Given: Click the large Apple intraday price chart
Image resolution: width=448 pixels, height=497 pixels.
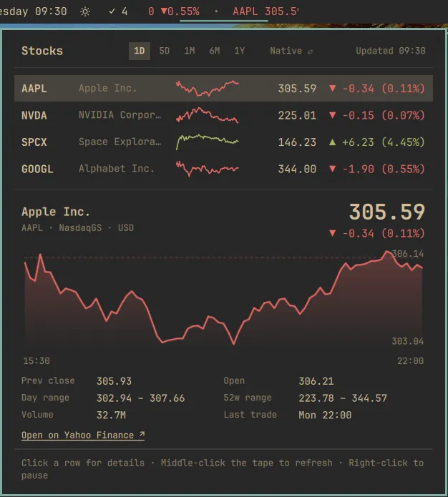Looking at the screenshot, I should [x=223, y=298].
